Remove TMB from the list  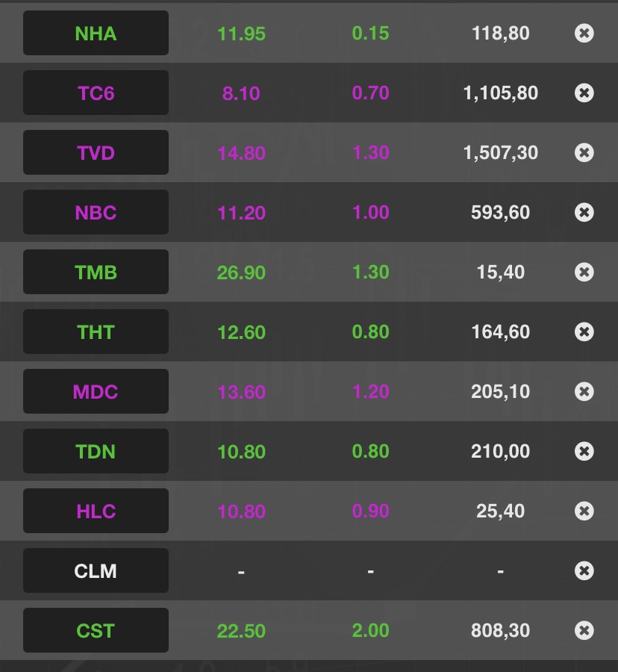[584, 272]
